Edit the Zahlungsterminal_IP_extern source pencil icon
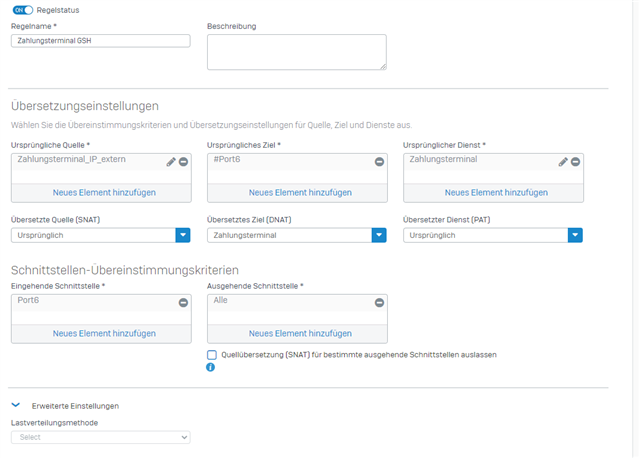The image size is (640, 458). (171, 162)
